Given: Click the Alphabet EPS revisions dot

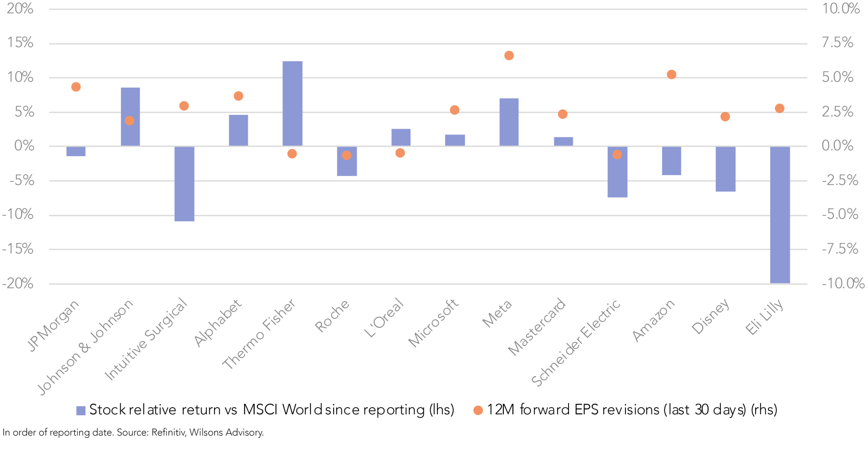Looking at the screenshot, I should (238, 96).
